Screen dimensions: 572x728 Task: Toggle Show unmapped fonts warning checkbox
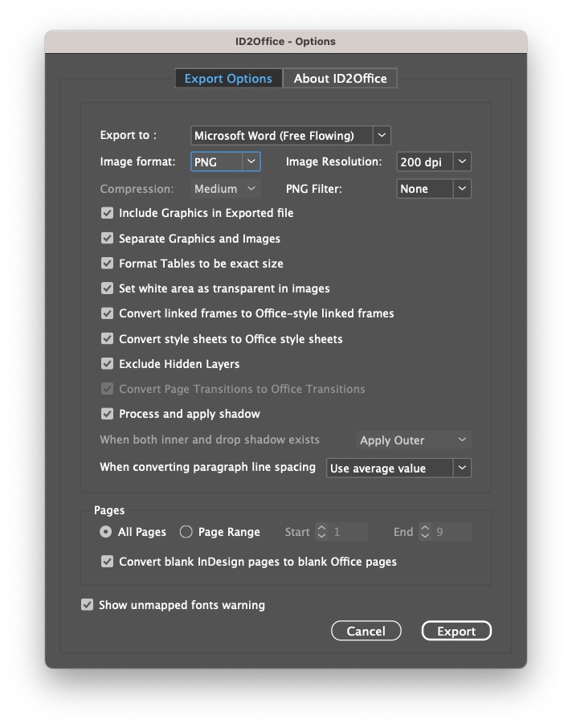(88, 605)
